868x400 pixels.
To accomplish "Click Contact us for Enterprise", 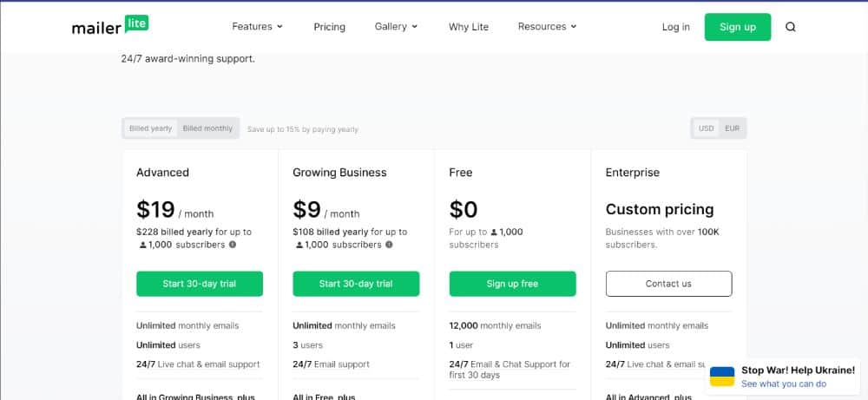I will (x=668, y=284).
